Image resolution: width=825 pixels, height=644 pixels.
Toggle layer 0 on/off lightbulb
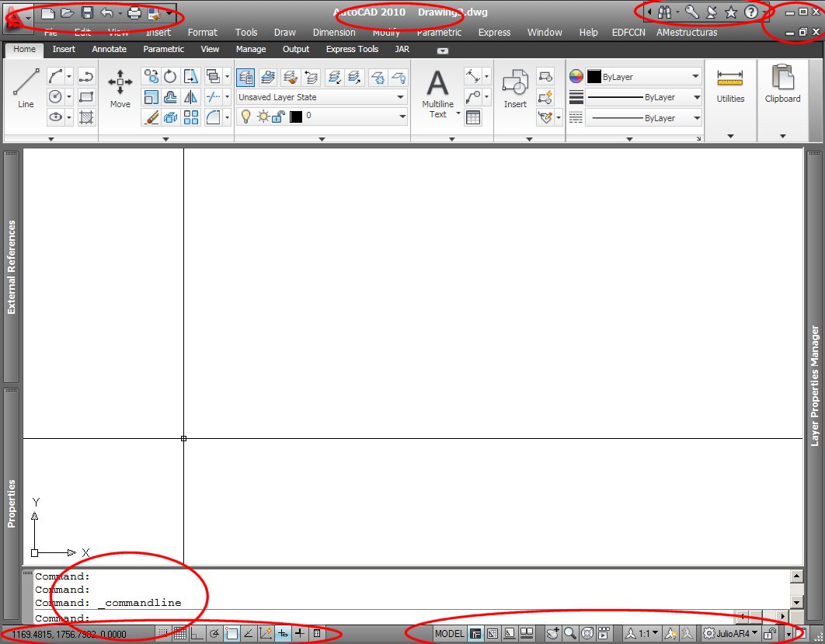click(245, 117)
